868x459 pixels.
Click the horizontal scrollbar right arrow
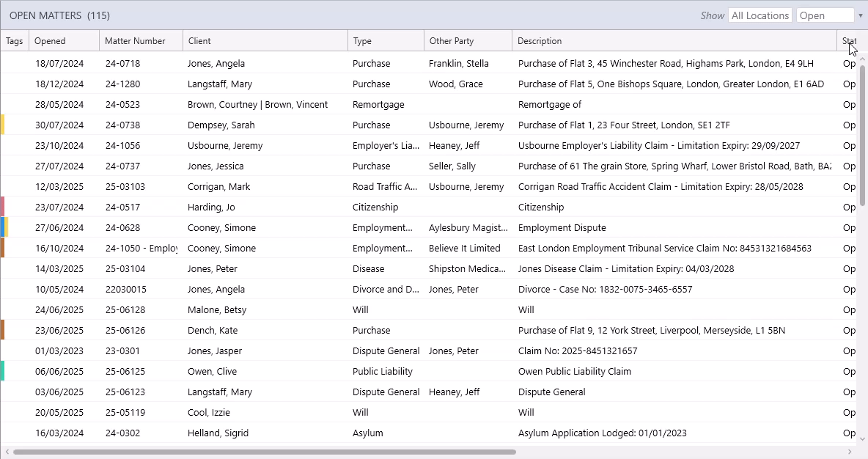click(850, 452)
